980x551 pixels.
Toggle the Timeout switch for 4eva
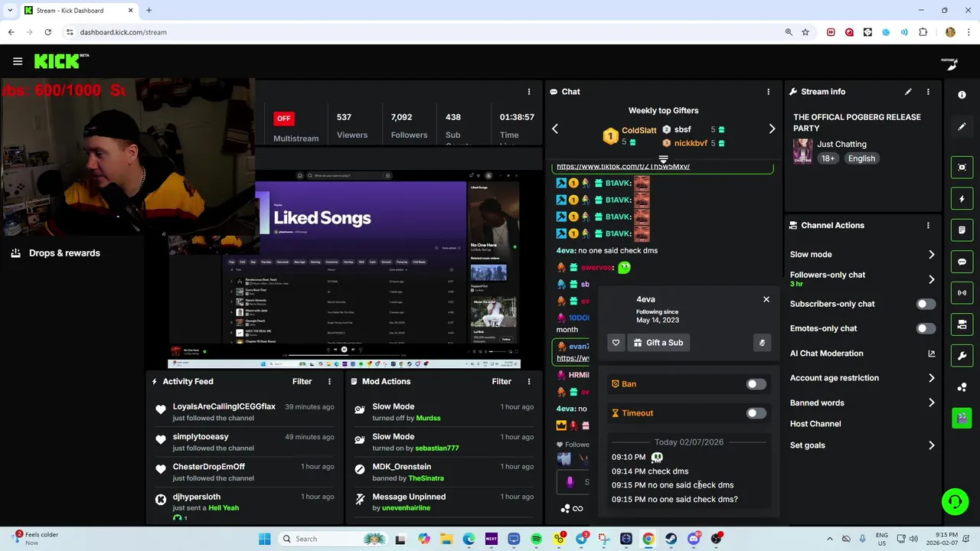tap(756, 413)
